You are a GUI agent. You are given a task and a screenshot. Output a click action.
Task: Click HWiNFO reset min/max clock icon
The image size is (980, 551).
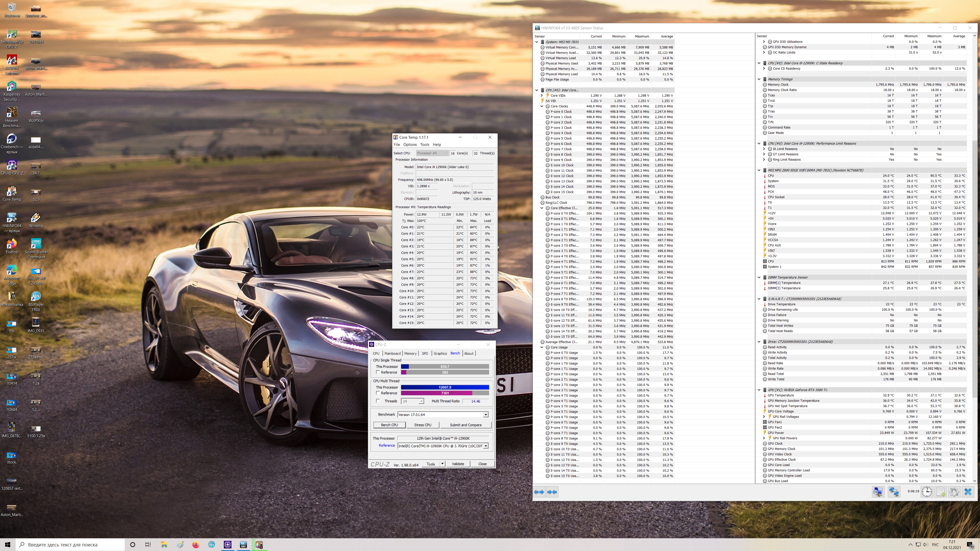point(927,492)
